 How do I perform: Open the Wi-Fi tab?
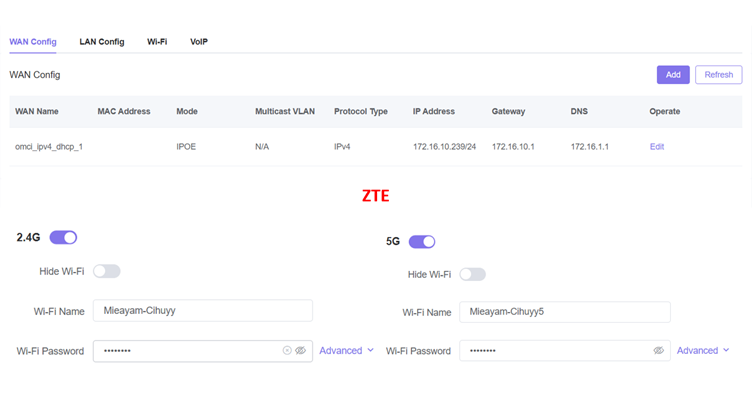point(157,42)
